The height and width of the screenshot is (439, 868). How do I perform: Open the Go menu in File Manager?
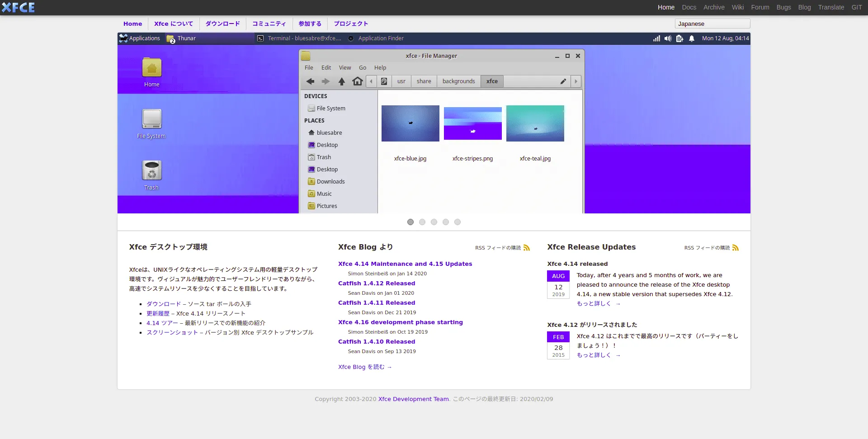point(363,68)
